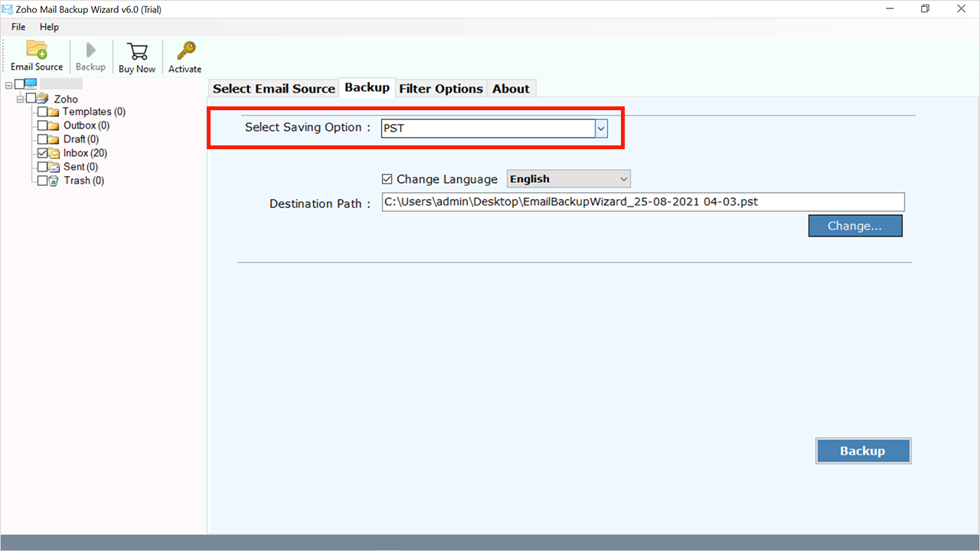Open the English language dropdown
This screenshot has height=551, width=980.
(568, 179)
